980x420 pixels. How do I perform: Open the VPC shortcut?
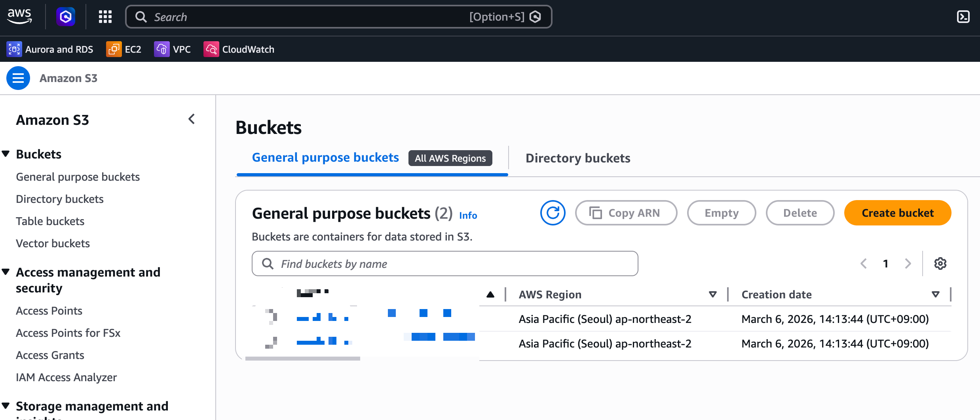click(x=172, y=49)
